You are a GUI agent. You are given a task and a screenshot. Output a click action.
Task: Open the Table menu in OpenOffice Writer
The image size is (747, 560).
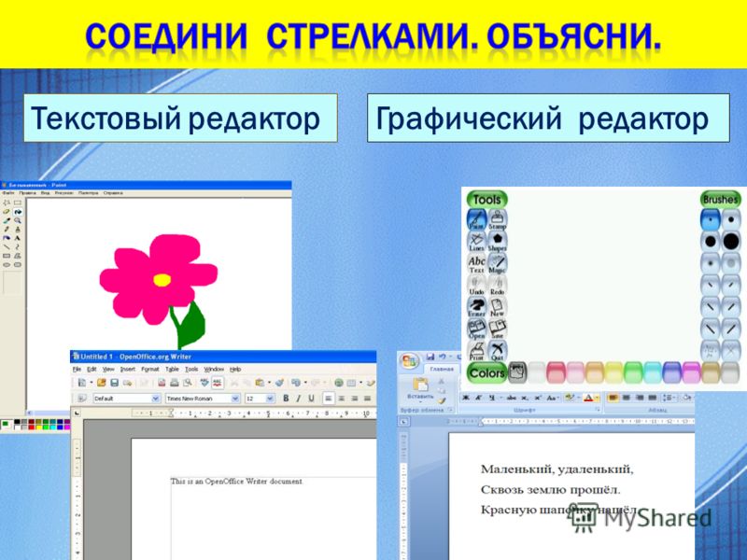point(172,369)
